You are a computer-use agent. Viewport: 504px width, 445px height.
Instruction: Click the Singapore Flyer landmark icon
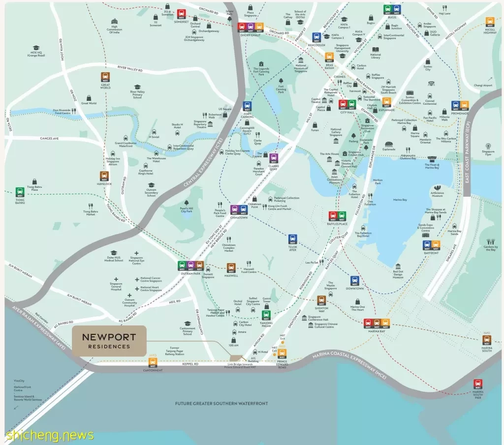coord(488,147)
